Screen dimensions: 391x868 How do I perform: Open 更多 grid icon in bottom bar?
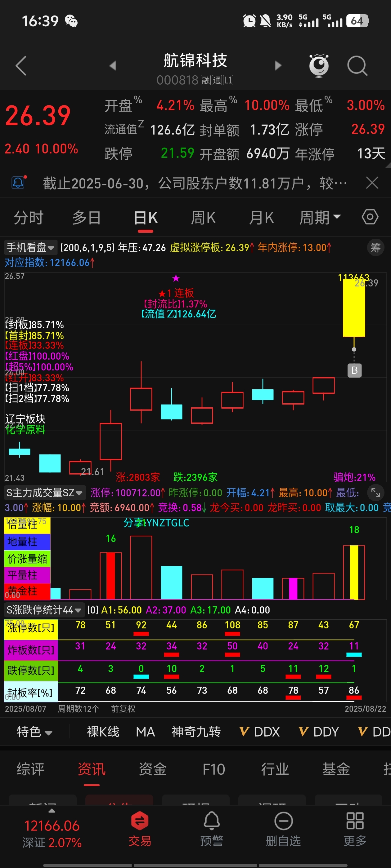pos(355,829)
